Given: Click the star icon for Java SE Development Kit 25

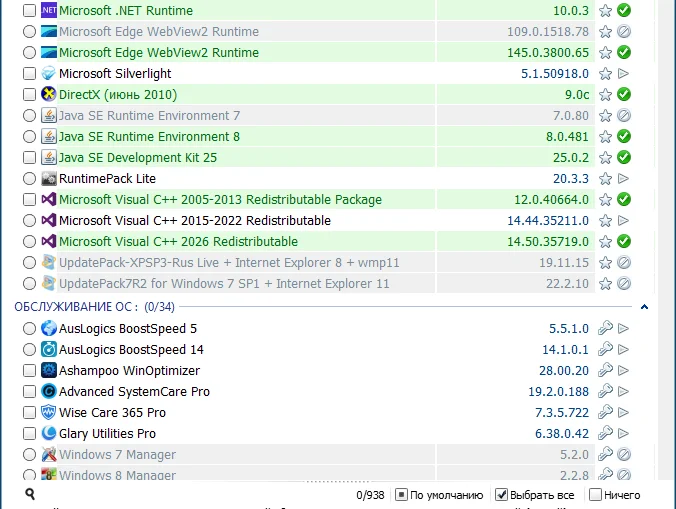Looking at the screenshot, I should (605, 158).
